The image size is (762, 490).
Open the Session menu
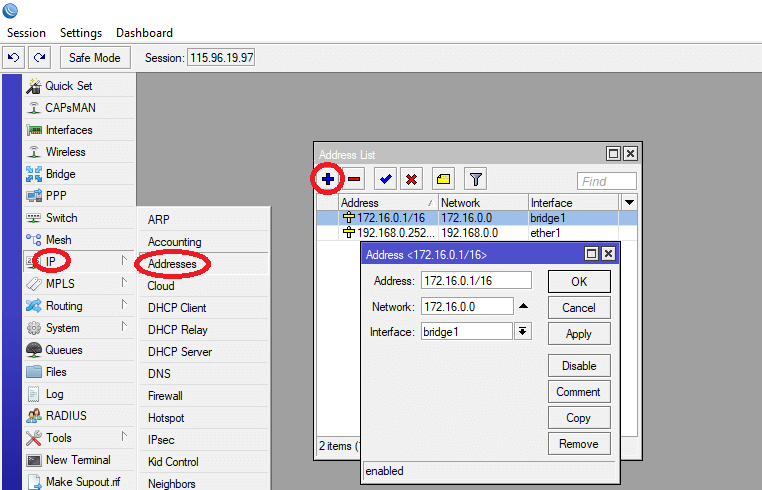pos(26,33)
